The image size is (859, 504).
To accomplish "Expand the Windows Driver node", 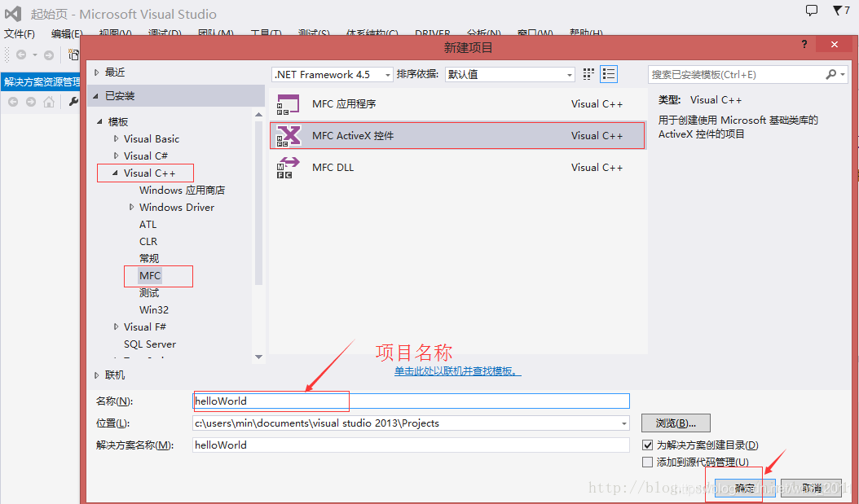I will coord(131,208).
